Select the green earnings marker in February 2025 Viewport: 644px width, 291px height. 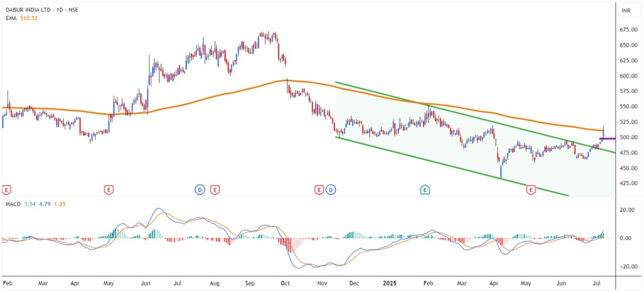tap(425, 190)
